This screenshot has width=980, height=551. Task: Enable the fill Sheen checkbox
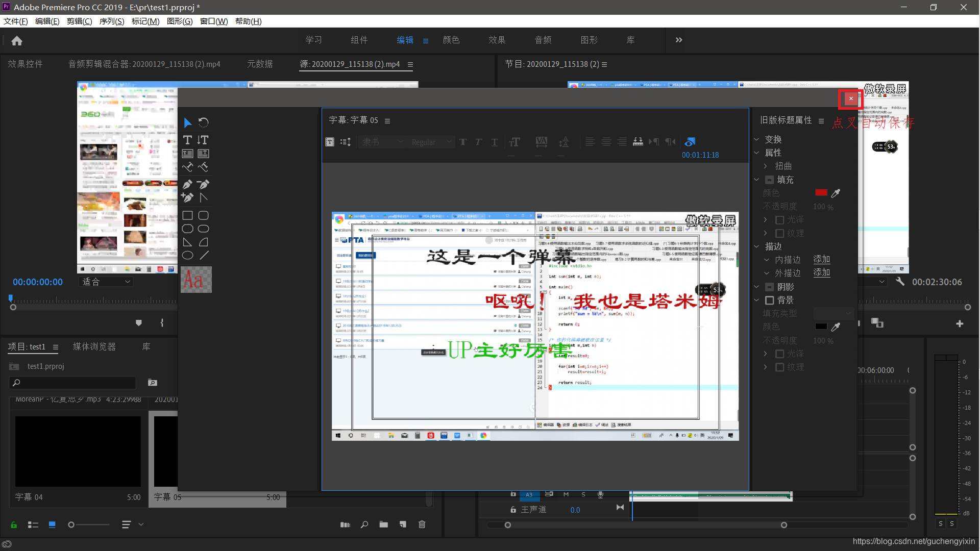tap(779, 220)
